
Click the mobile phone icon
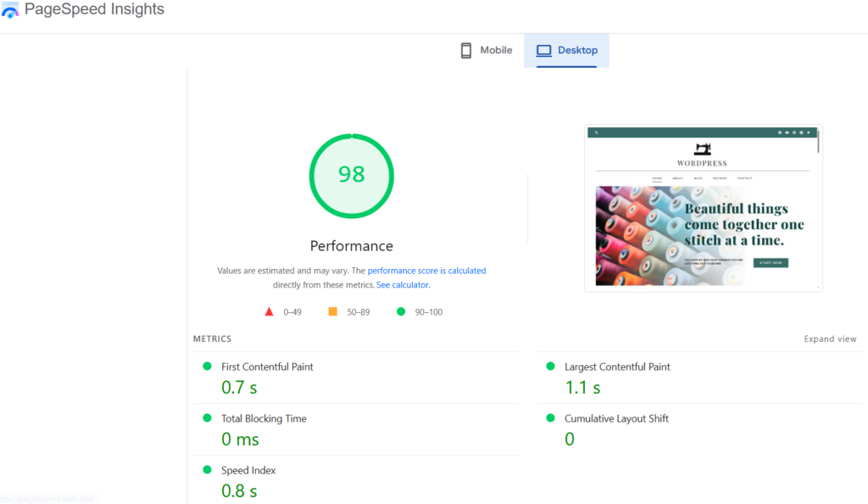[x=466, y=50]
